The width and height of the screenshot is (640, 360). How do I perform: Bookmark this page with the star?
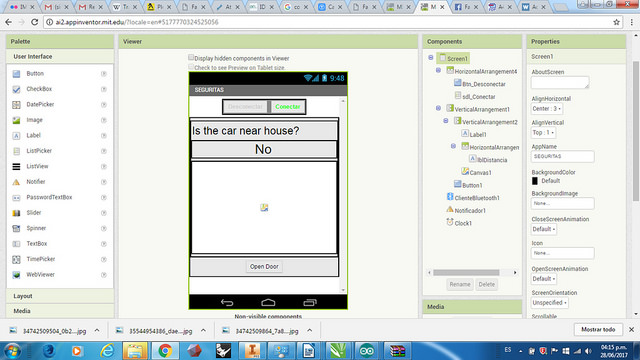tap(616, 22)
